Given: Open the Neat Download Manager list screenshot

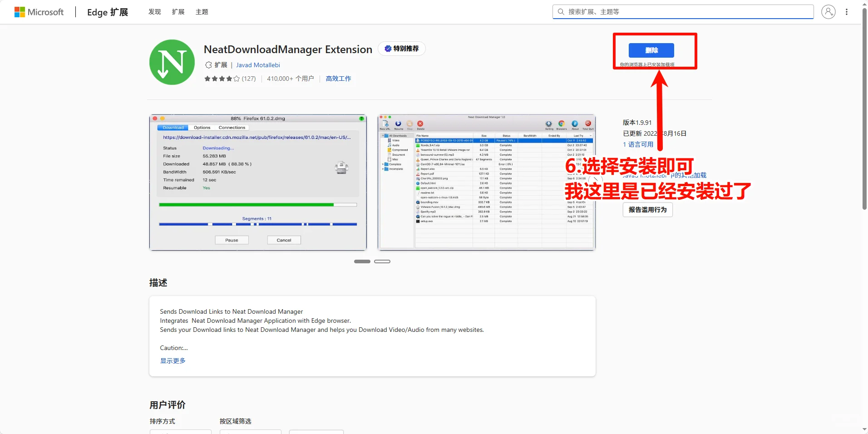Looking at the screenshot, I should [x=486, y=182].
